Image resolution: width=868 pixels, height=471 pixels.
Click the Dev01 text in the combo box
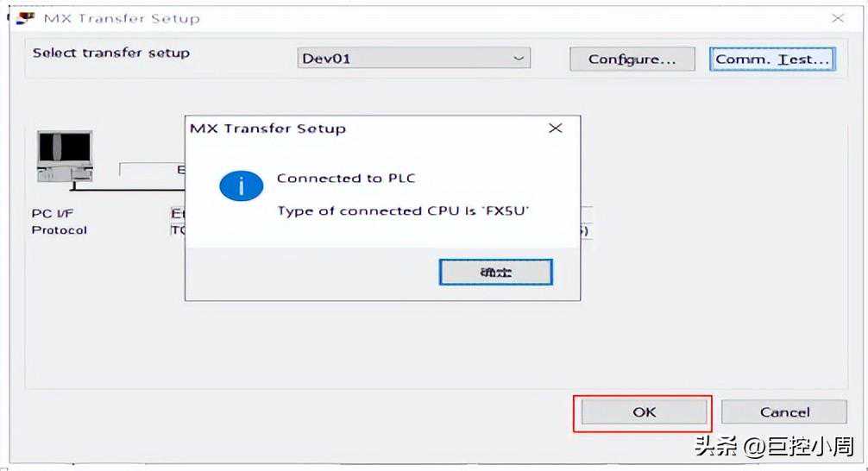tap(326, 60)
